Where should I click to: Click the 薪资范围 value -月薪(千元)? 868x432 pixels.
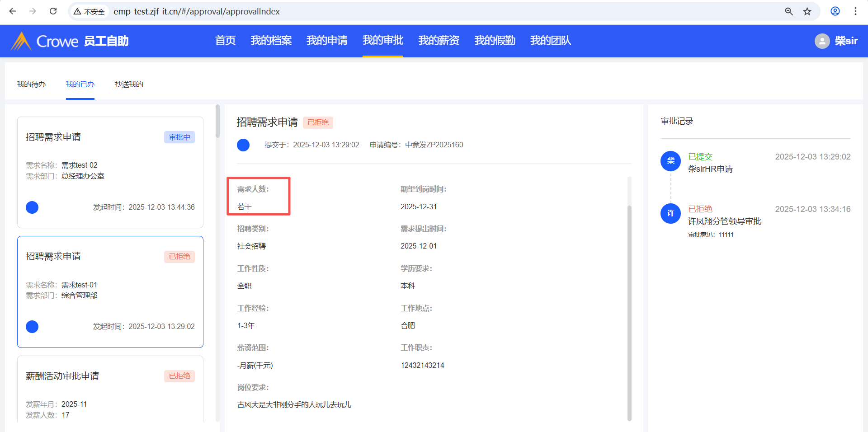click(255, 366)
